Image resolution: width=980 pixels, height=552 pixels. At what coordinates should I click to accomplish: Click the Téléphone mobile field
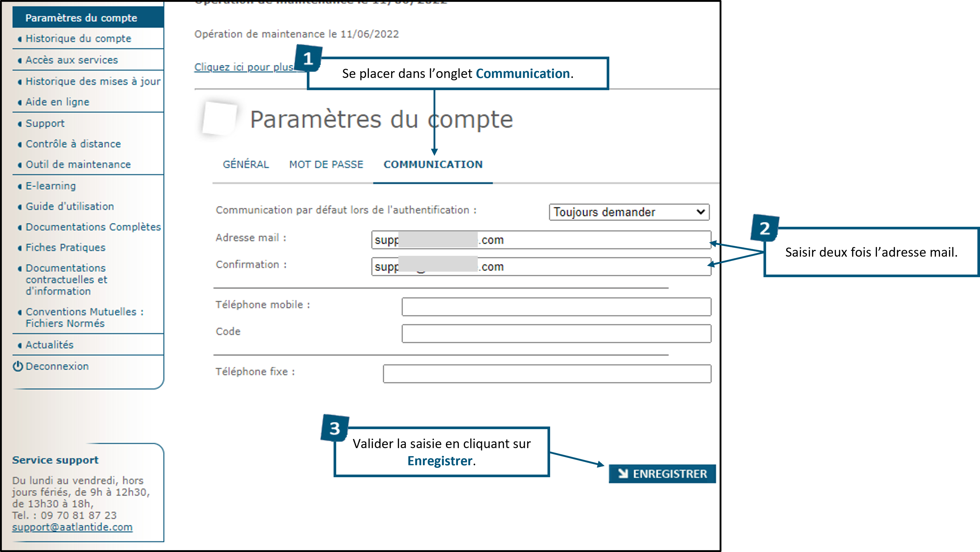pos(557,307)
